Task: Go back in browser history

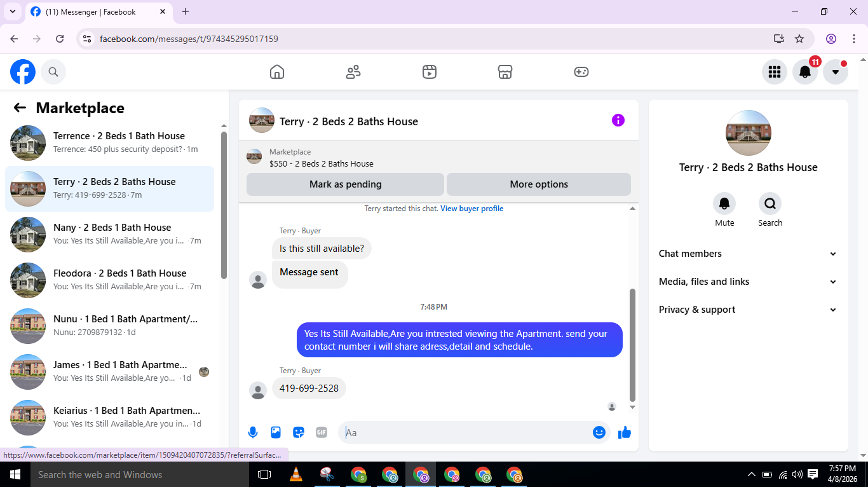Action: pos(14,39)
